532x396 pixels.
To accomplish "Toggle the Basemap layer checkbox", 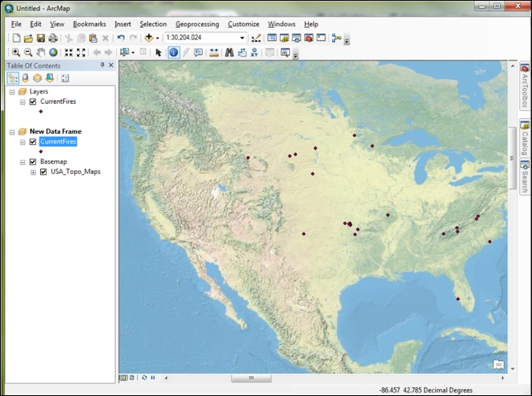I will (32, 161).
